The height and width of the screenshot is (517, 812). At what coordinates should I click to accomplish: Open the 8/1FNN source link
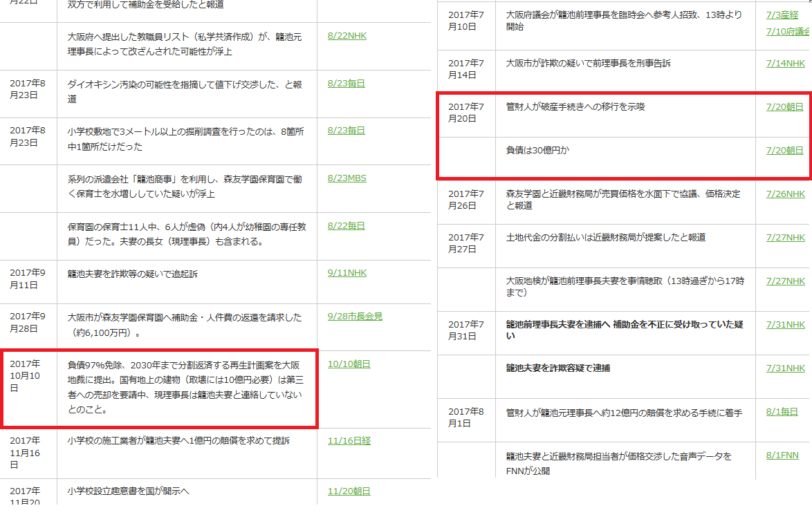click(782, 455)
